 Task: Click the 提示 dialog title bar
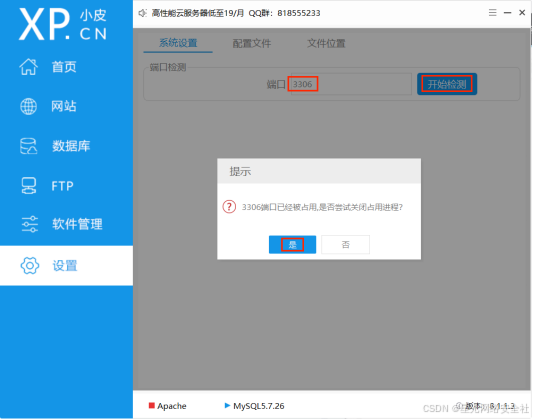[x=319, y=171]
